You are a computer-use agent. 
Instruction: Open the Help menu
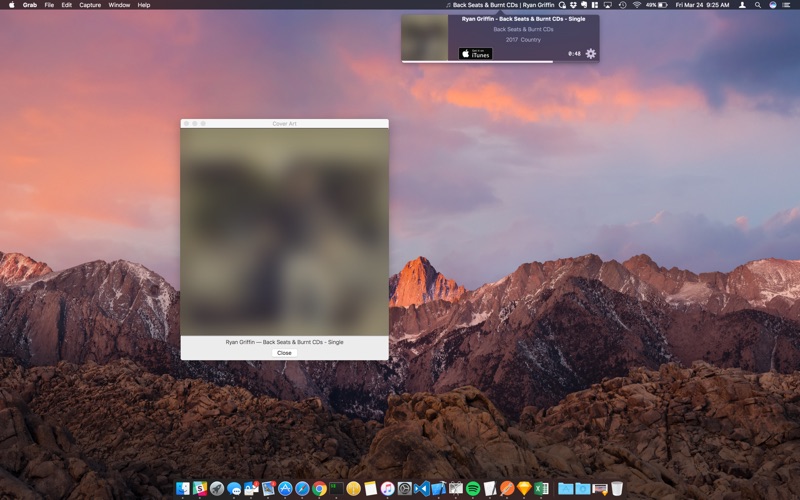click(x=144, y=5)
